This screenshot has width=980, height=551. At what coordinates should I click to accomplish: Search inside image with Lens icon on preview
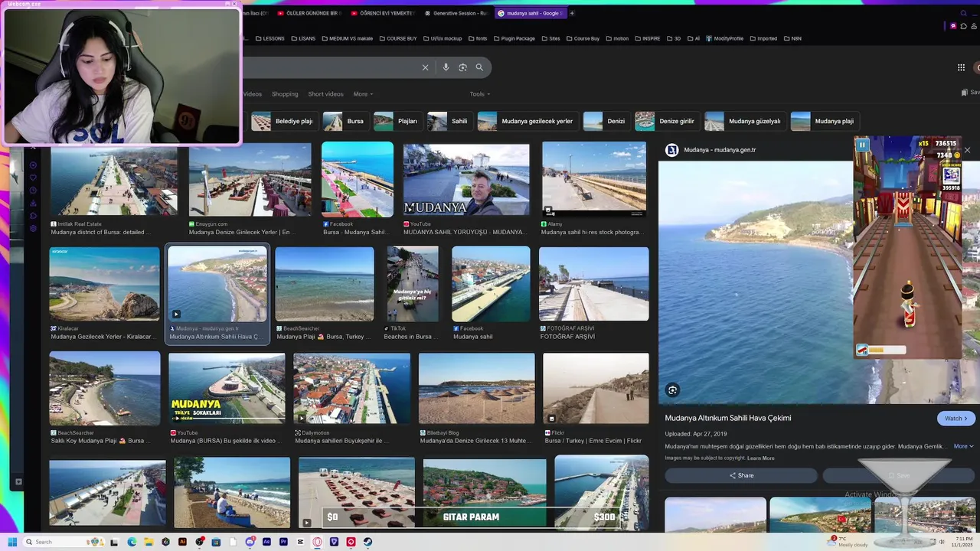(x=672, y=390)
